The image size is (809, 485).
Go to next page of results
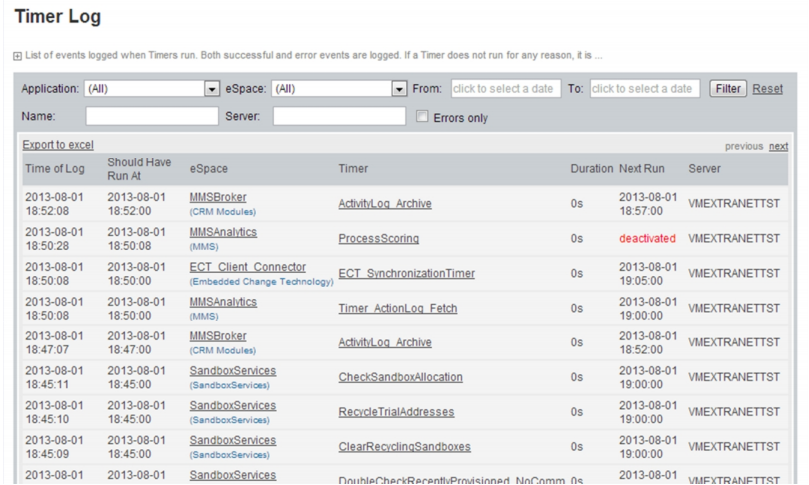(x=778, y=146)
